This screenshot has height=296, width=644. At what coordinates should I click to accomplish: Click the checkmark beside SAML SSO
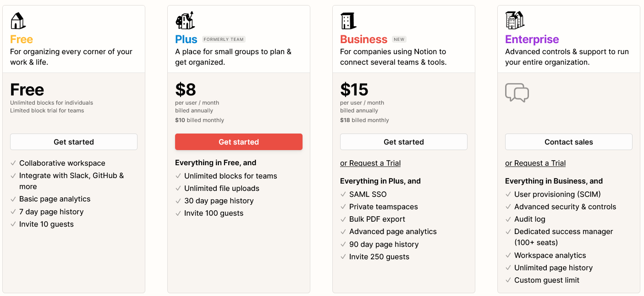tap(343, 195)
